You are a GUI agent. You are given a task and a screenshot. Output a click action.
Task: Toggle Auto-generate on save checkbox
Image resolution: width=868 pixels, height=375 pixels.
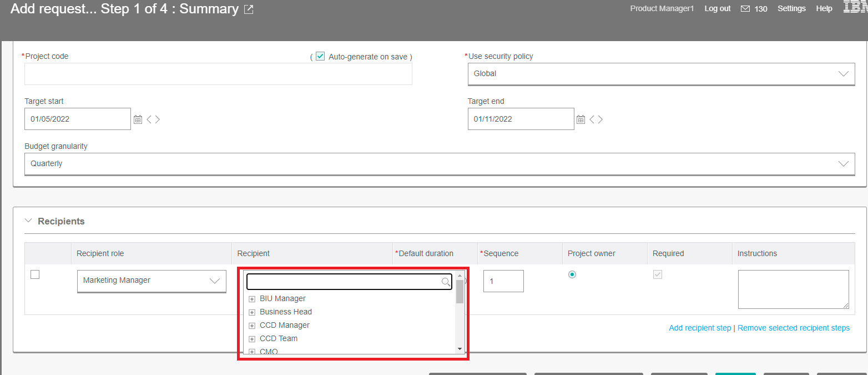point(320,56)
